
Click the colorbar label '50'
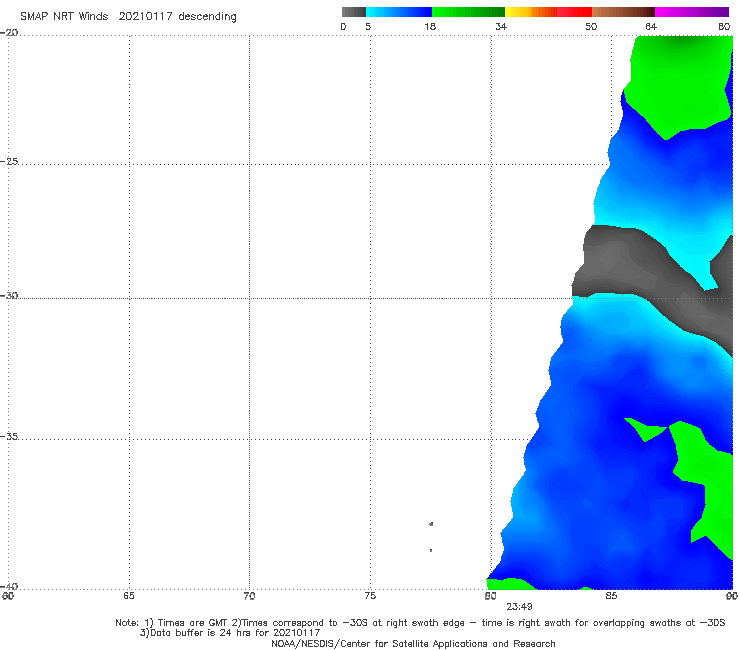point(591,27)
